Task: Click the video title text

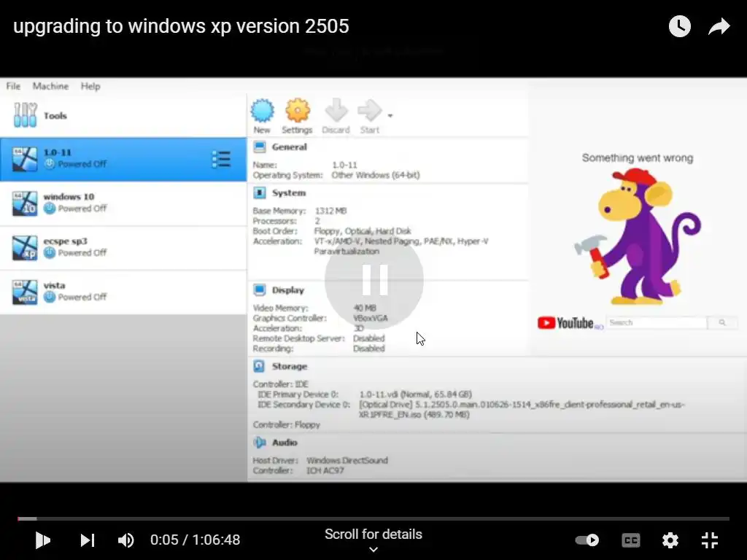Action: (x=181, y=26)
